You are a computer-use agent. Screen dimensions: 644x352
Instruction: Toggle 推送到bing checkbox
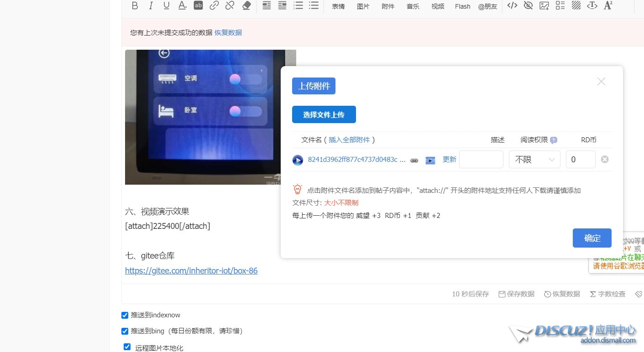(125, 331)
